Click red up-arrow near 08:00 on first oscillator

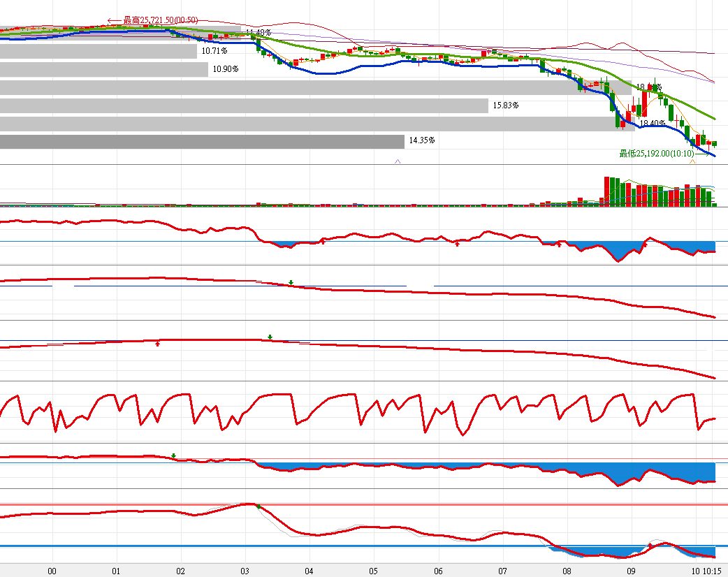[x=559, y=244]
